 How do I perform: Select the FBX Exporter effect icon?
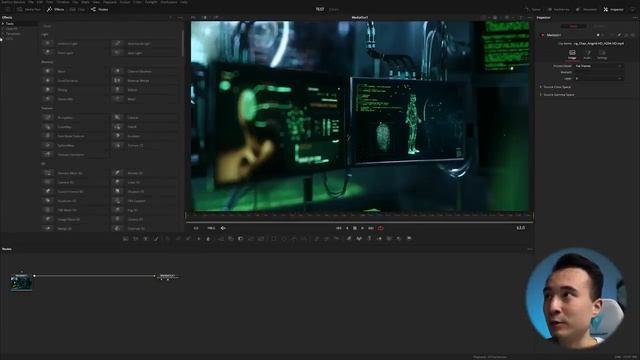tap(118, 201)
